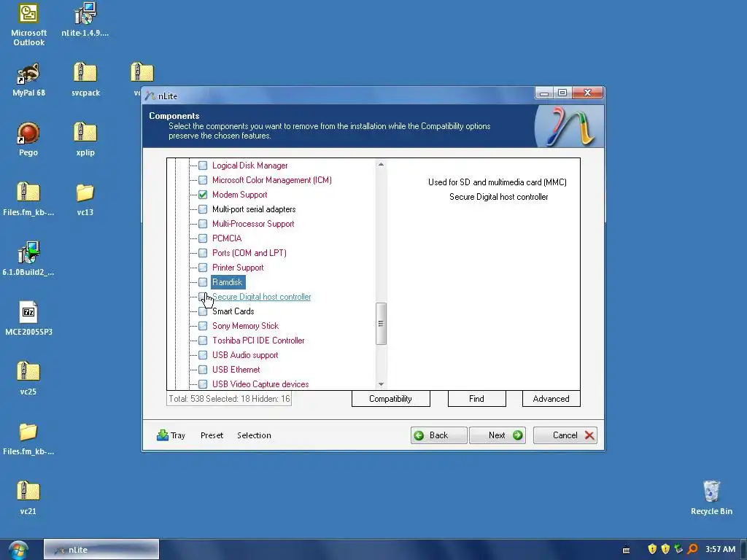Select the xplip zip folder icon
Image resolution: width=747 pixels, height=560 pixels.
coord(85,139)
